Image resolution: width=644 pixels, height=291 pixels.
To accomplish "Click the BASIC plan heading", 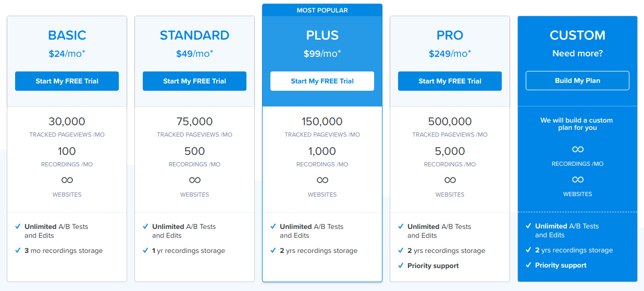I will 67,35.
